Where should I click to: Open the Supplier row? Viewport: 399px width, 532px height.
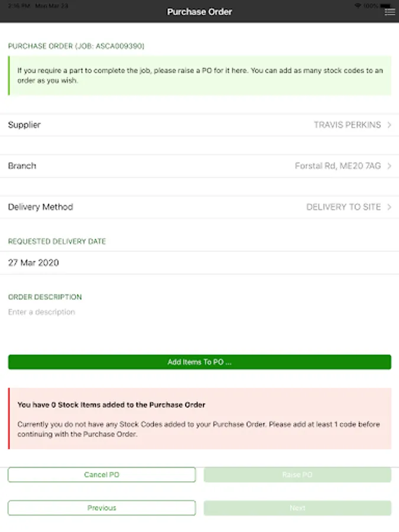click(200, 125)
